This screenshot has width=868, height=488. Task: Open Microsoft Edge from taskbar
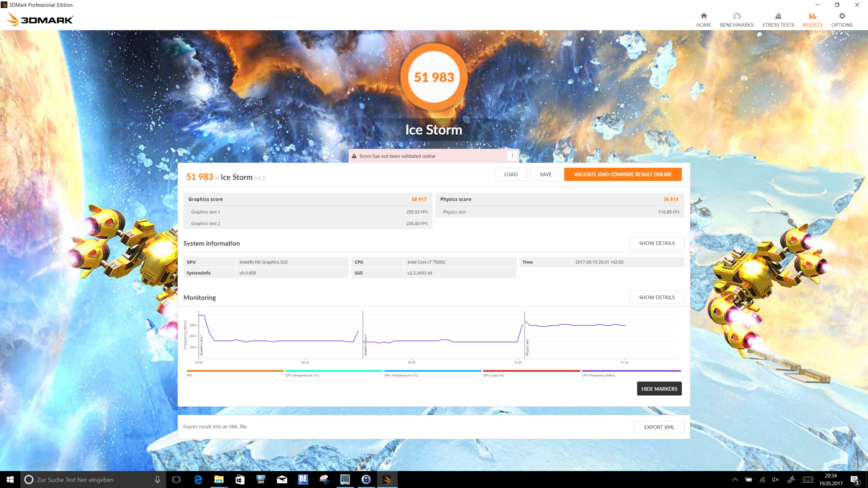198,479
